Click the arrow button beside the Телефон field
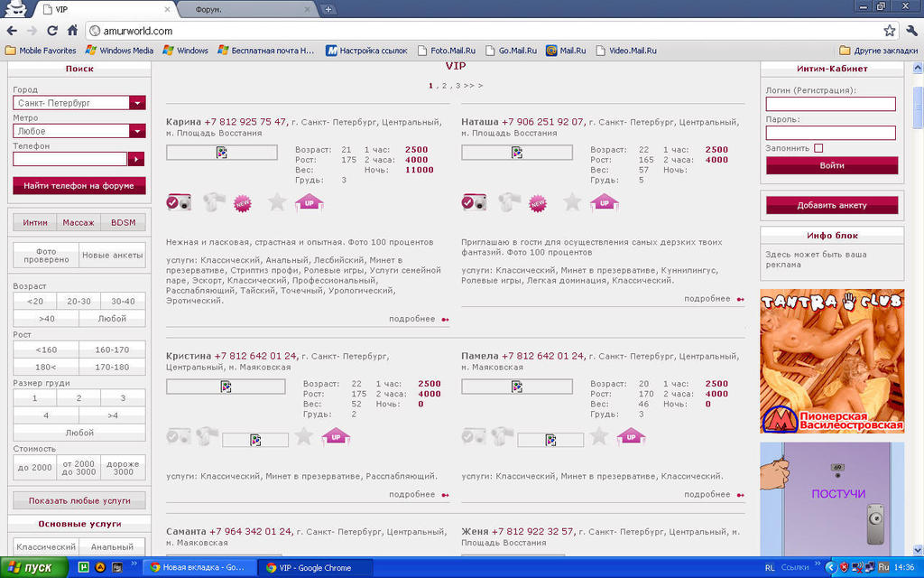The width and height of the screenshot is (924, 578). click(136, 159)
